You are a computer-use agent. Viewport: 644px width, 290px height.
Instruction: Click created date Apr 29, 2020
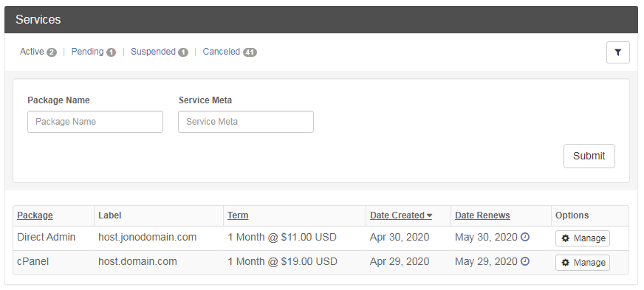[x=400, y=262]
